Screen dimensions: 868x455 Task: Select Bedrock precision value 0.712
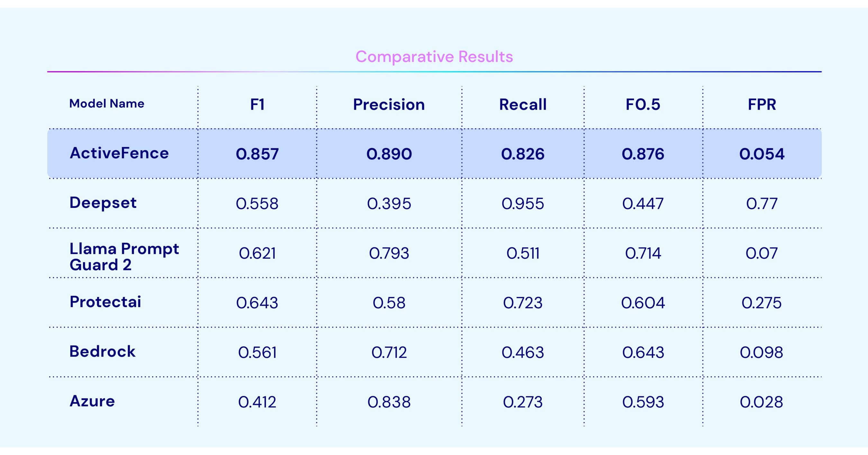click(x=389, y=352)
